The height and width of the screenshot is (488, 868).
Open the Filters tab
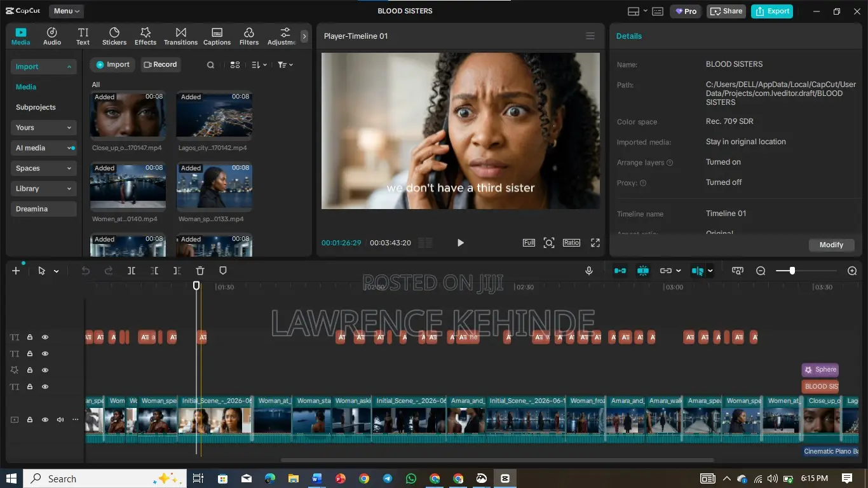tap(249, 36)
